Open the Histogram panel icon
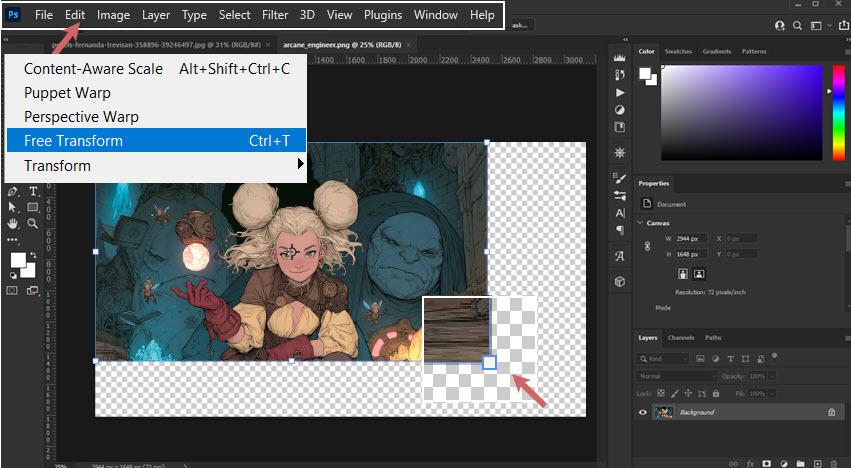851x468 pixels. pos(619,58)
